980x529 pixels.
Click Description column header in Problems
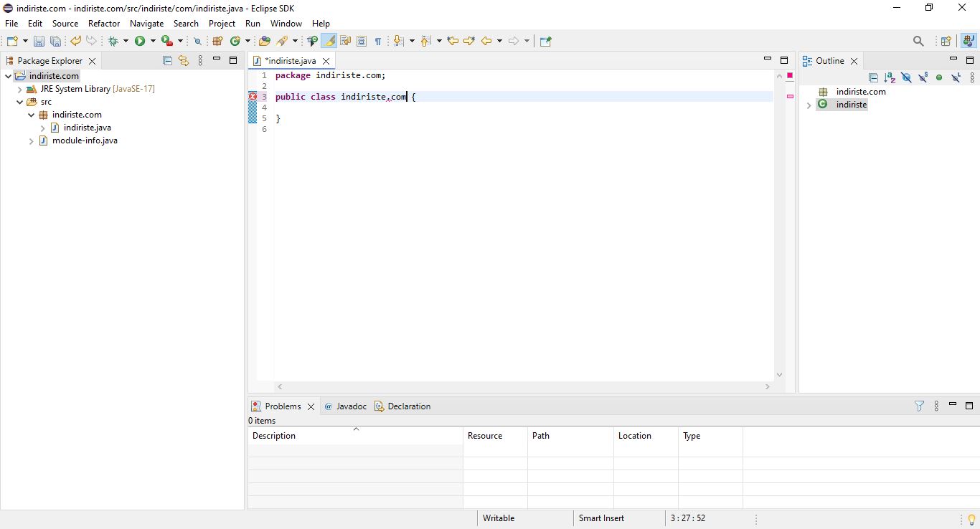coord(355,436)
